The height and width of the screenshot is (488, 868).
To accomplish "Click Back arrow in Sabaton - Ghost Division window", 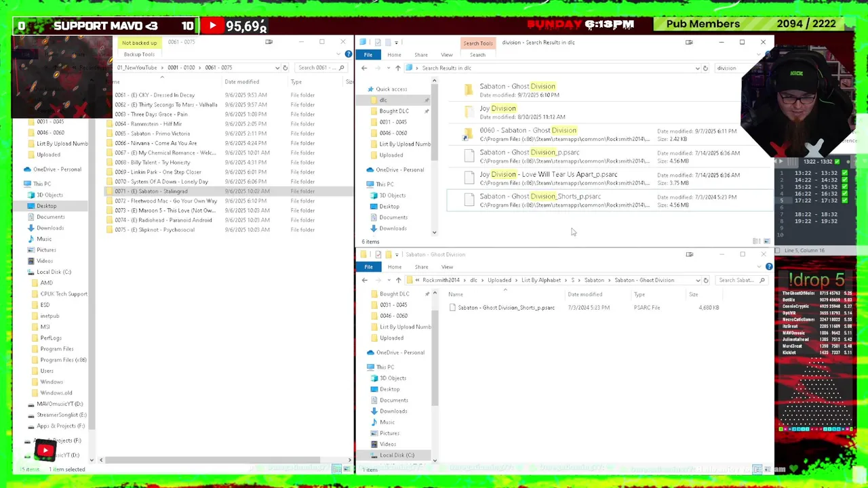I will coord(364,280).
